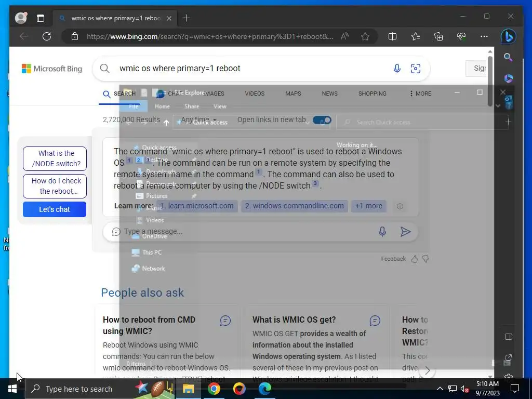Click question How to reboot from CMD using WMIC?
This screenshot has height=399, width=532.
(x=149, y=325)
